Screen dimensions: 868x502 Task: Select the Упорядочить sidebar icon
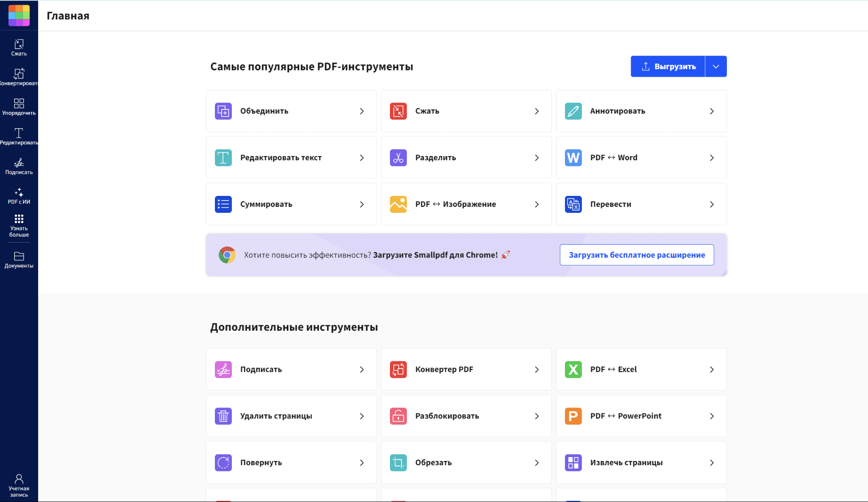(x=19, y=107)
